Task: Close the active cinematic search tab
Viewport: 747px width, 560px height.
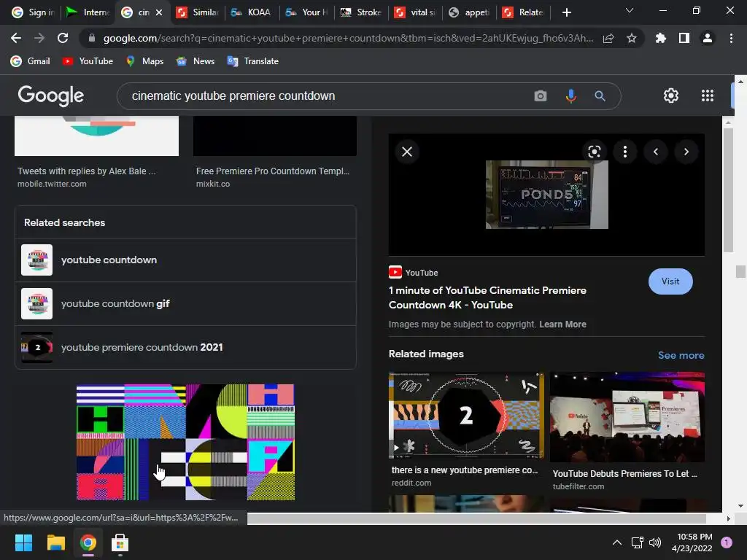Action: point(159,12)
